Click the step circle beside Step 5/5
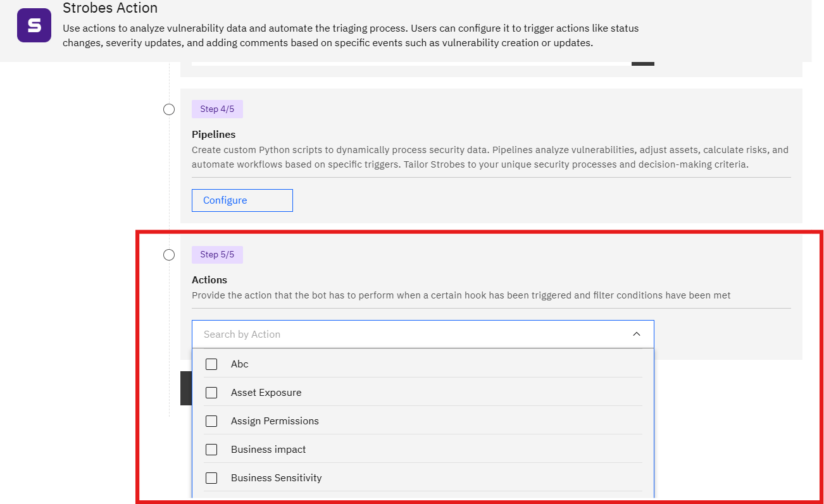 coord(169,255)
